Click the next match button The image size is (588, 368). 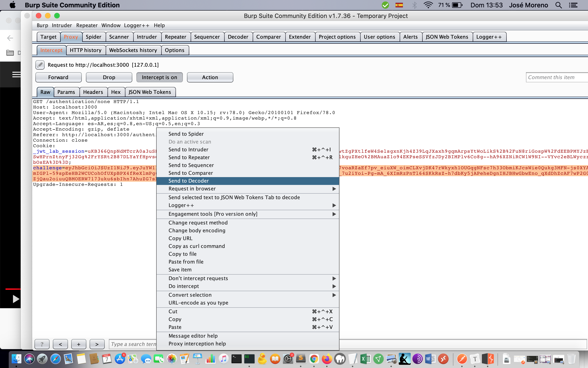tap(97, 344)
